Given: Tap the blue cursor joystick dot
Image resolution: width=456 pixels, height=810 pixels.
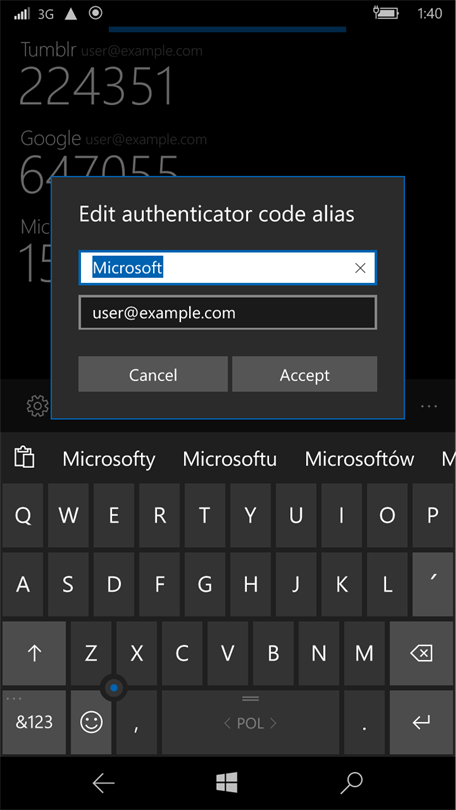Looking at the screenshot, I should pos(114,688).
